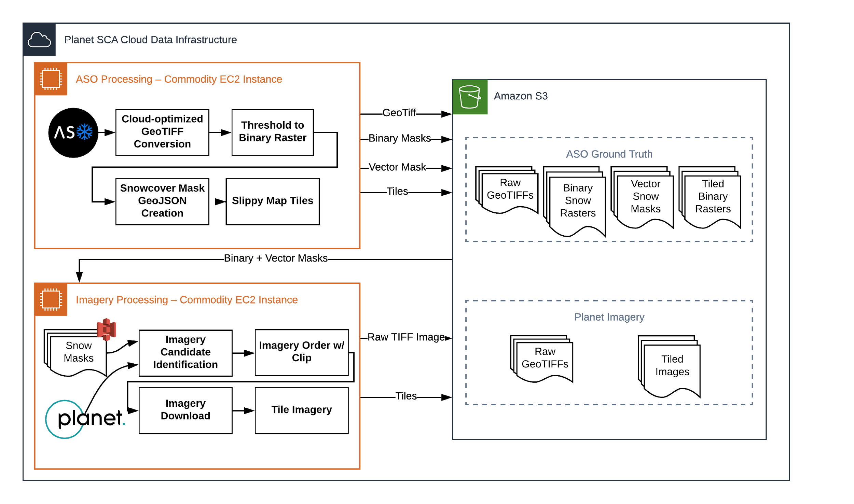The width and height of the screenshot is (854, 504).
Task: Click the ASO Processing EC2 chip icon
Action: tap(51, 79)
